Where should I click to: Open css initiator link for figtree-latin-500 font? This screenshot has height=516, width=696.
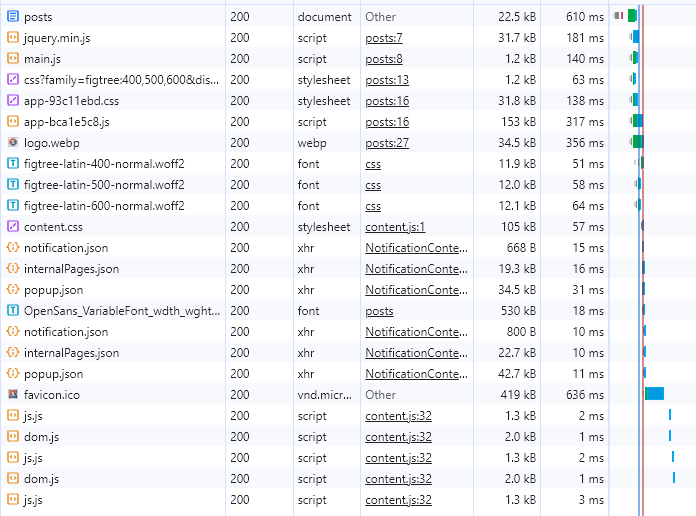(x=373, y=185)
